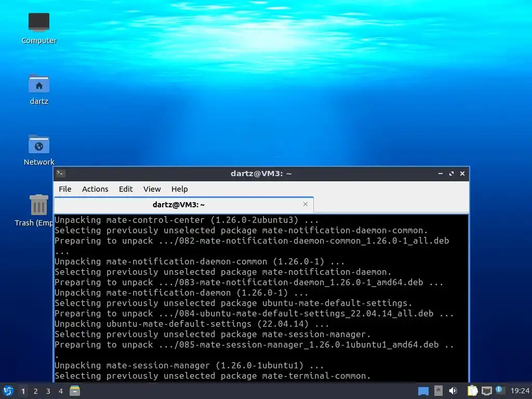This screenshot has width=532, height=399.
Task: Click 'mate-terminal-common' line in terminal
Action: pyautogui.click(x=212, y=376)
